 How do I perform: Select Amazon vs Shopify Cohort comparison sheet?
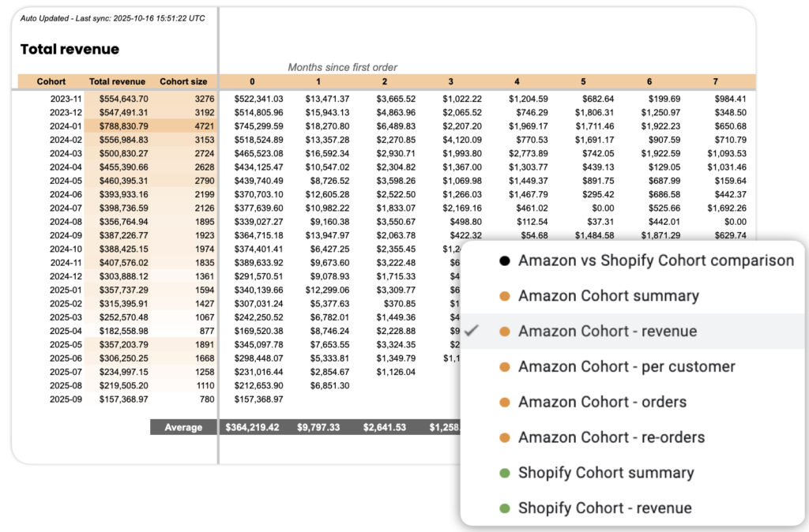656,260
